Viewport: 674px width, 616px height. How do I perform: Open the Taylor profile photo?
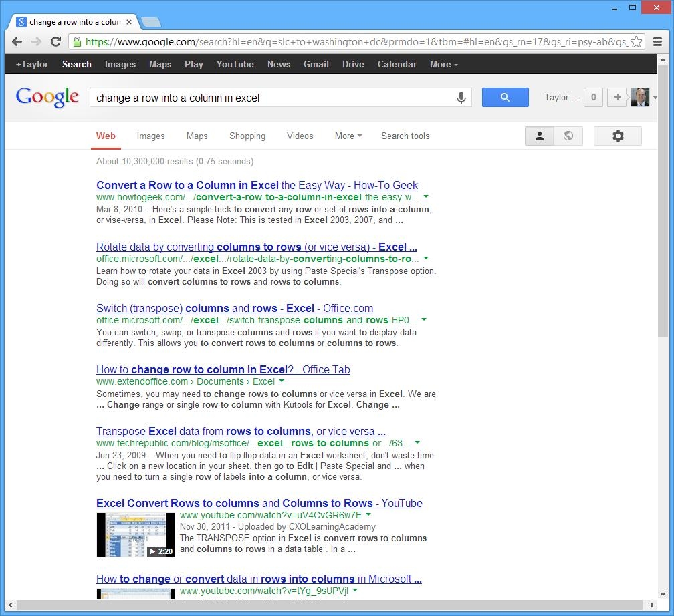640,97
